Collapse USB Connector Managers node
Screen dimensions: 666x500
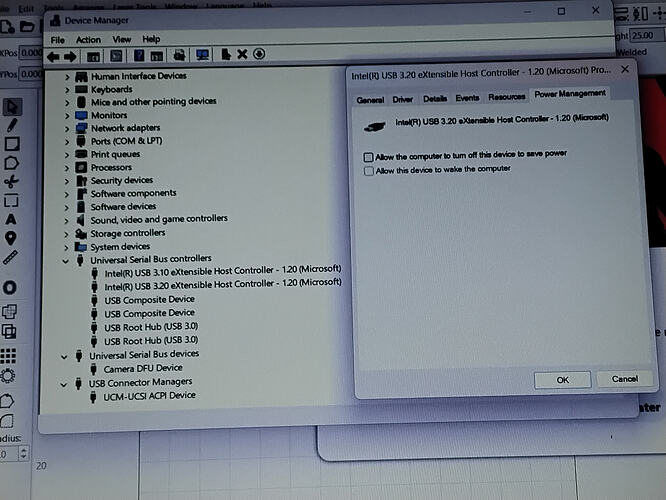(63, 385)
